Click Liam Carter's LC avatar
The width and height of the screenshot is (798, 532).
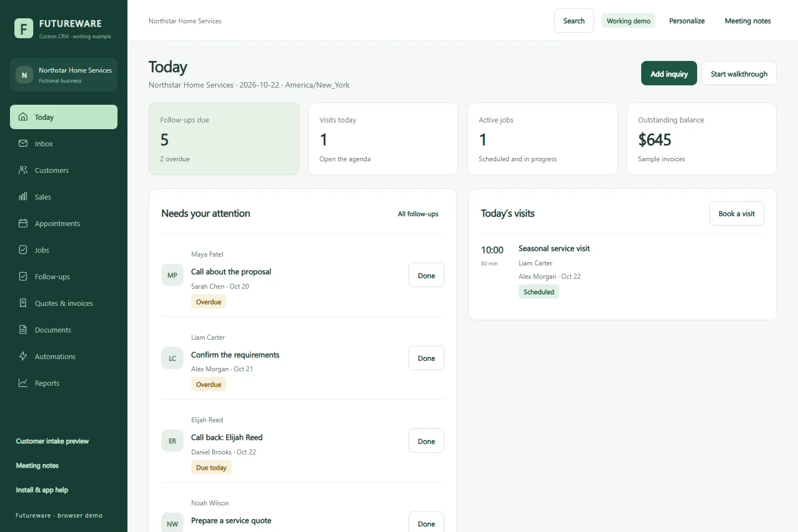click(x=172, y=359)
